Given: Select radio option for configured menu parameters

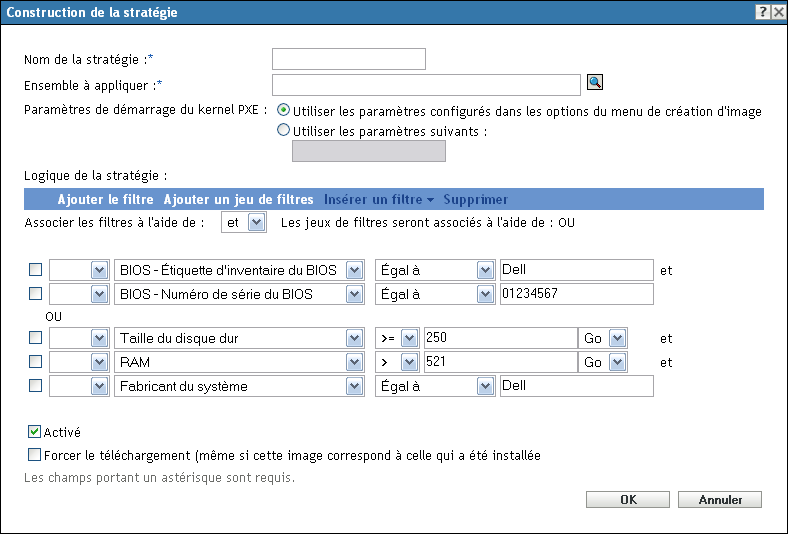Looking at the screenshot, I should [x=284, y=111].
